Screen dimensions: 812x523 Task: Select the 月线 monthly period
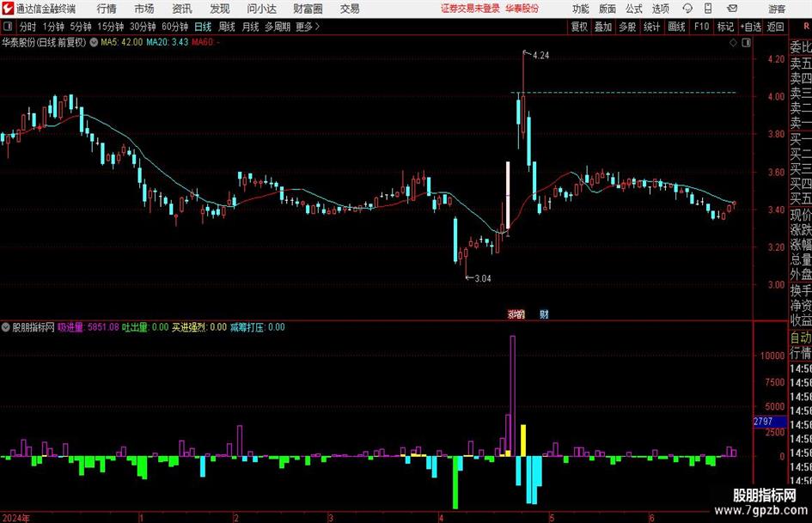coord(251,27)
